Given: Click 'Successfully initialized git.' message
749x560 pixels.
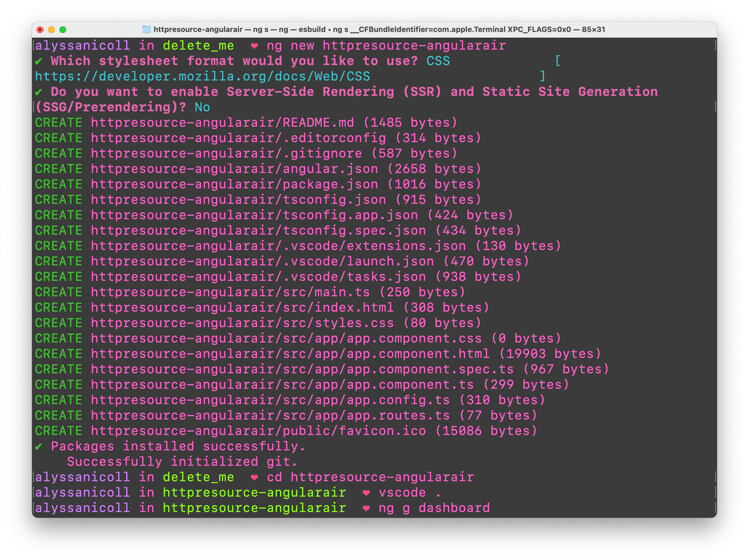Looking at the screenshot, I should pyautogui.click(x=182, y=462).
